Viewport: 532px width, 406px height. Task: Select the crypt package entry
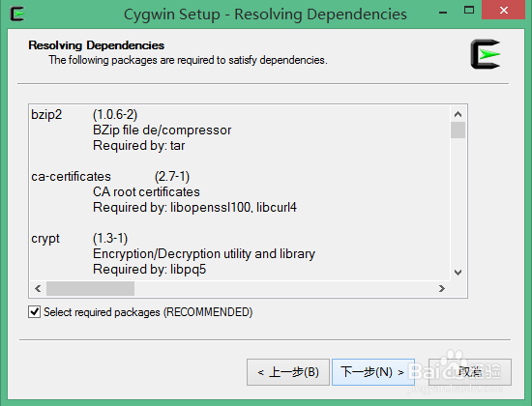click(x=45, y=239)
